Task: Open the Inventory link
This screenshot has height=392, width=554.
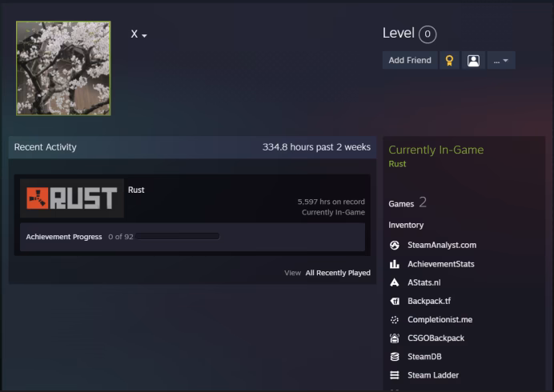Action: [406, 225]
